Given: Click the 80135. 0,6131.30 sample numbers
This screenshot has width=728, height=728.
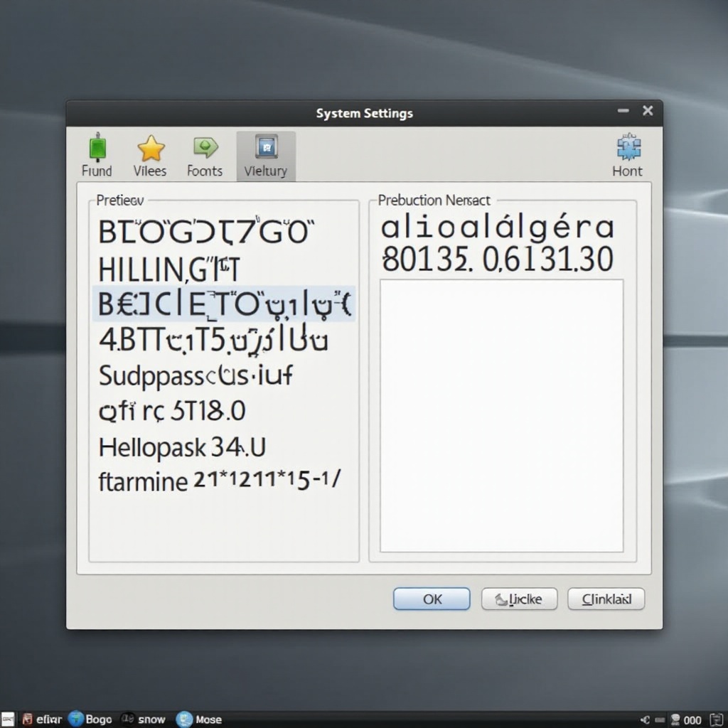Looking at the screenshot, I should click(498, 259).
